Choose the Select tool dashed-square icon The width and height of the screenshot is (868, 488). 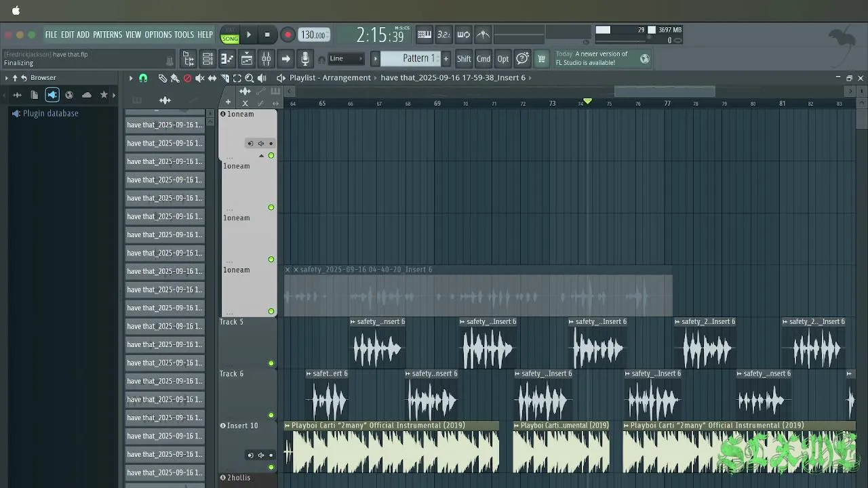point(237,78)
